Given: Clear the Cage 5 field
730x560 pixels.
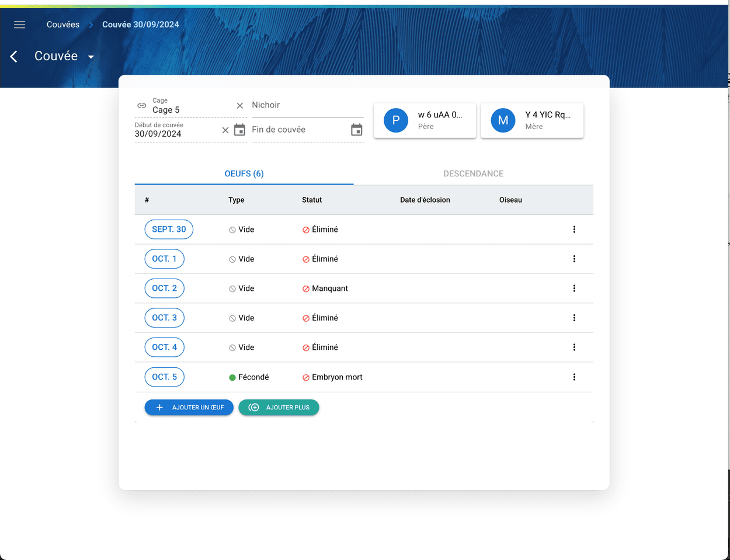Looking at the screenshot, I should [239, 106].
